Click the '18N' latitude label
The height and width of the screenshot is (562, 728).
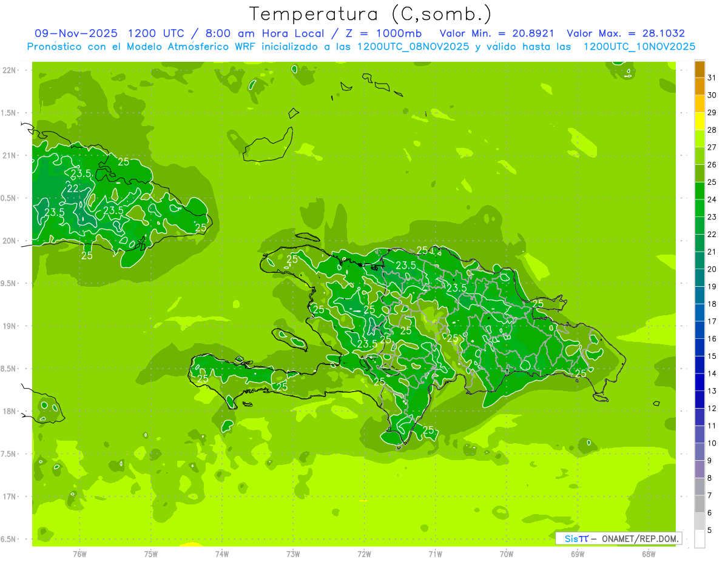click(8, 411)
